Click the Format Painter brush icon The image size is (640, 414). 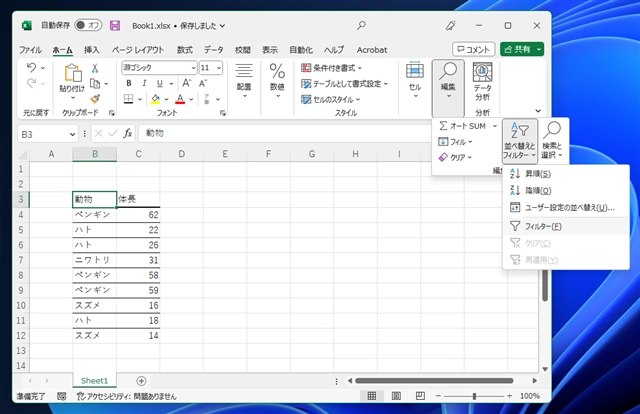pos(95,99)
